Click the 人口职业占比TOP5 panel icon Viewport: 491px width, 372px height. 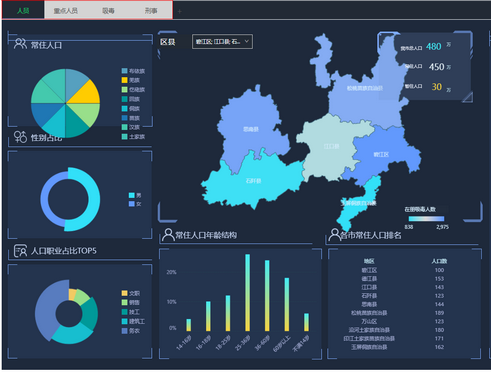[20, 251]
